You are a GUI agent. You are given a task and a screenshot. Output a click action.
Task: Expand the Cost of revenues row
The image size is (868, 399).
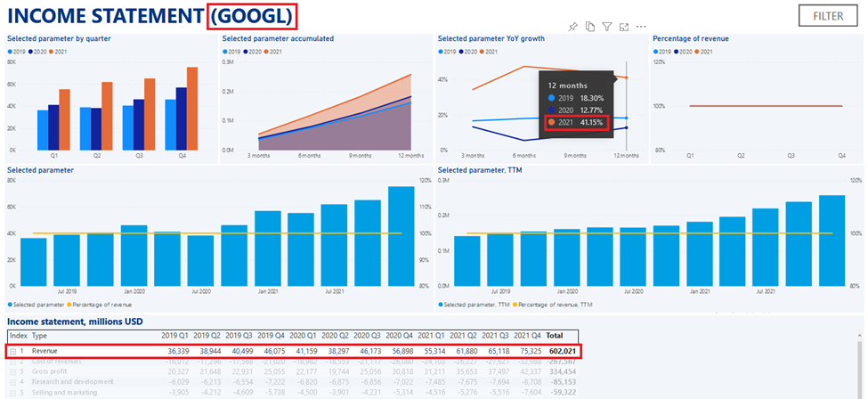point(13,363)
